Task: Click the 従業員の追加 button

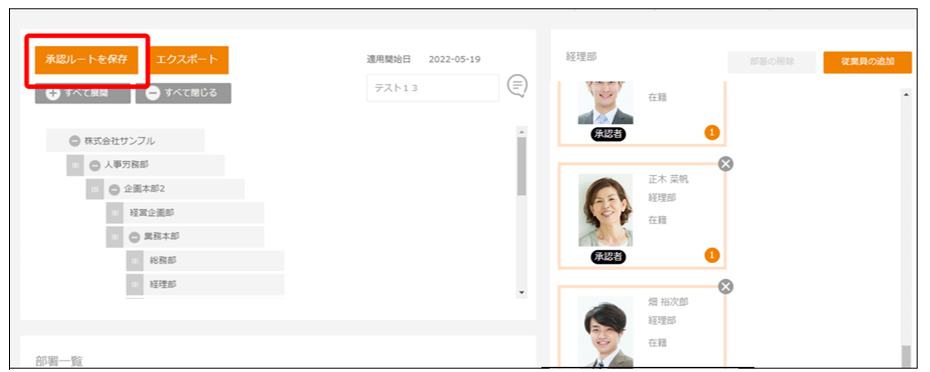Action: coord(867,62)
